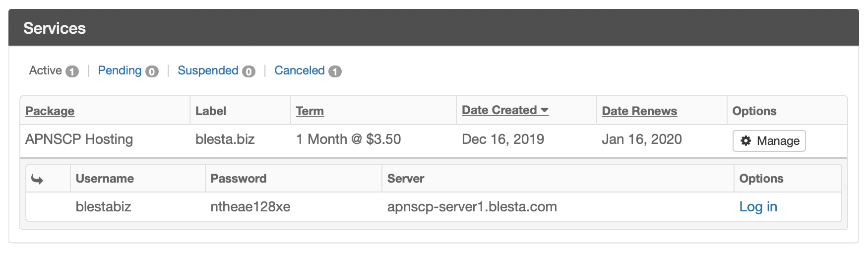Viewport: 868px width, 258px height.
Task: Click the apnscp-server1.blesta.com server text
Action: 472,207
